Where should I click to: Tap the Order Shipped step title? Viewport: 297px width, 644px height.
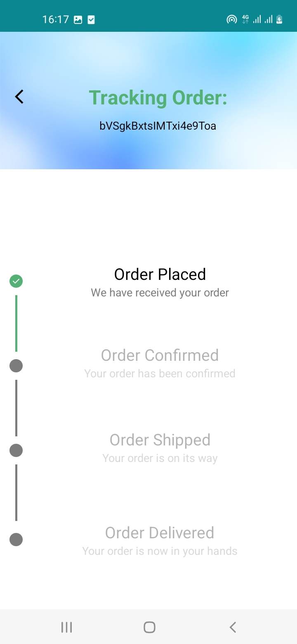click(160, 440)
